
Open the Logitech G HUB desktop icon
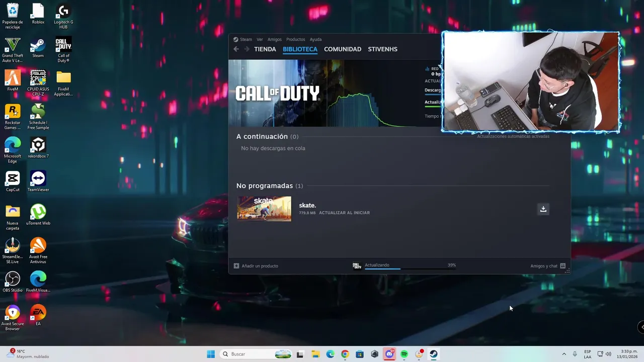63,16
